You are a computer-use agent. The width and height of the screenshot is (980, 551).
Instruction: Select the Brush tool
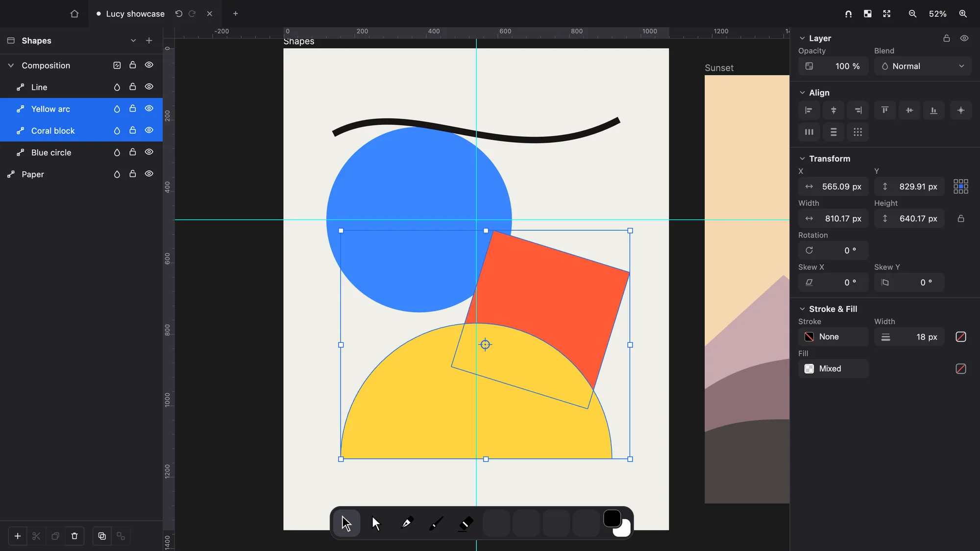[x=436, y=524]
